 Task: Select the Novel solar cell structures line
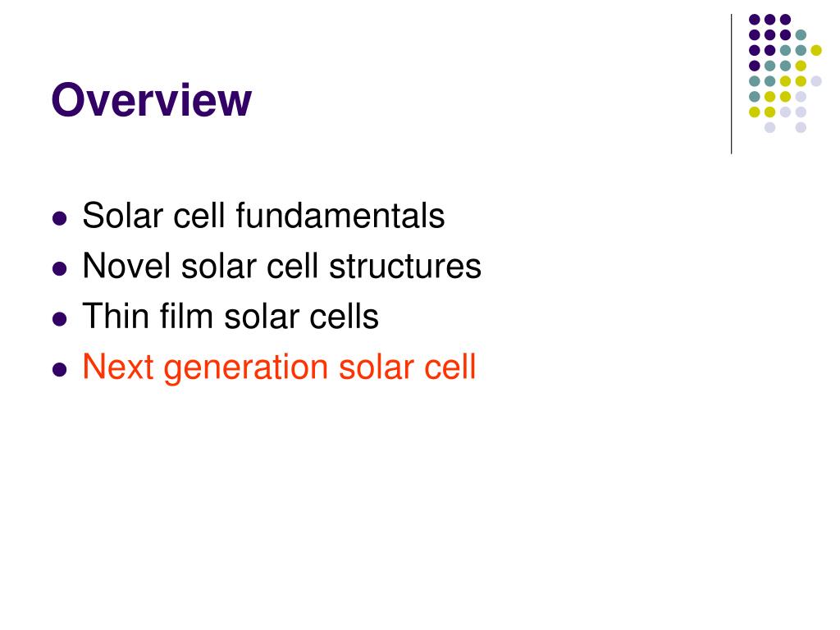point(282,267)
